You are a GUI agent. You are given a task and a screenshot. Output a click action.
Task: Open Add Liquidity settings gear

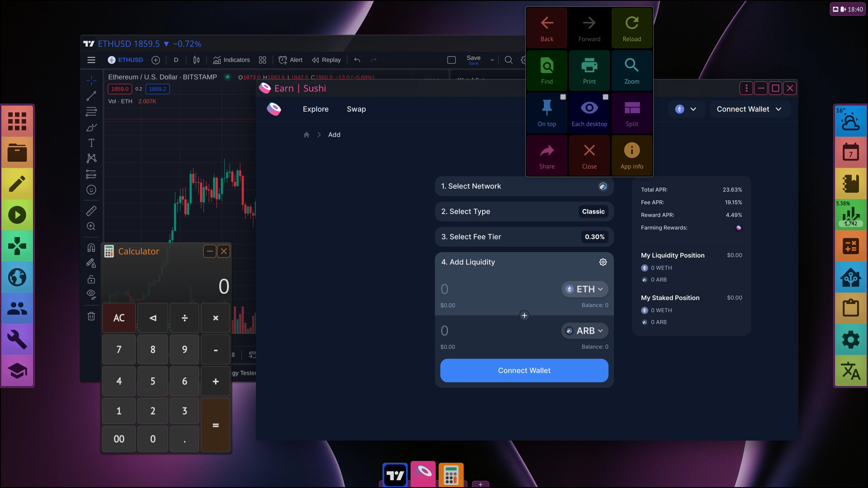(x=603, y=262)
